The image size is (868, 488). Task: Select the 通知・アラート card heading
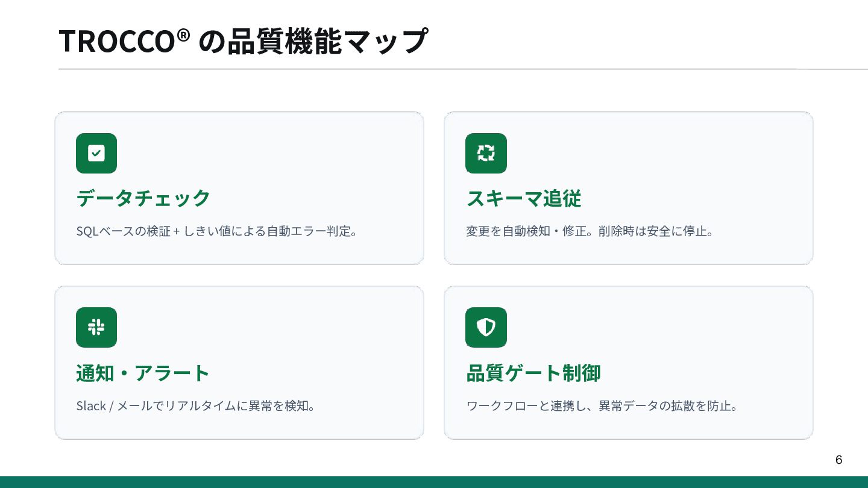(x=143, y=373)
